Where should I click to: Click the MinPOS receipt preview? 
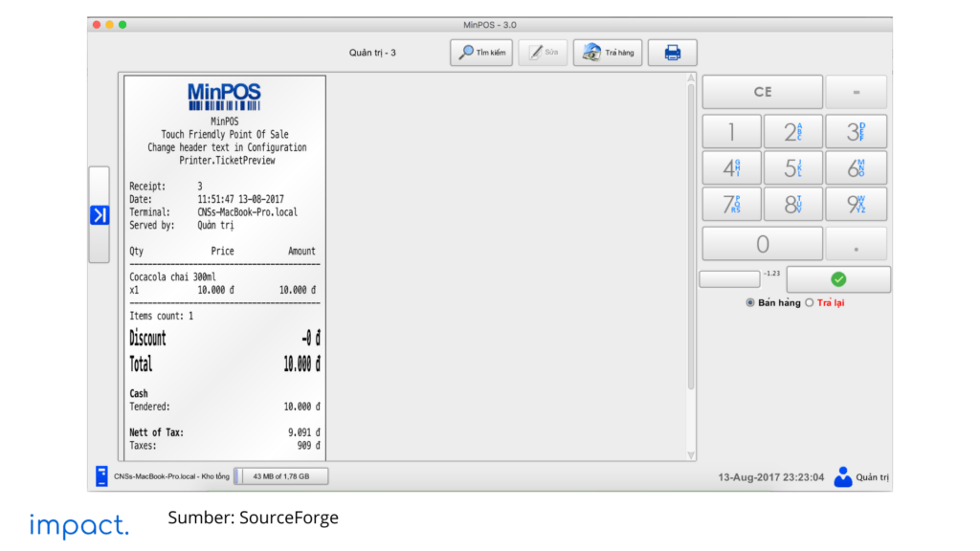[225, 268]
